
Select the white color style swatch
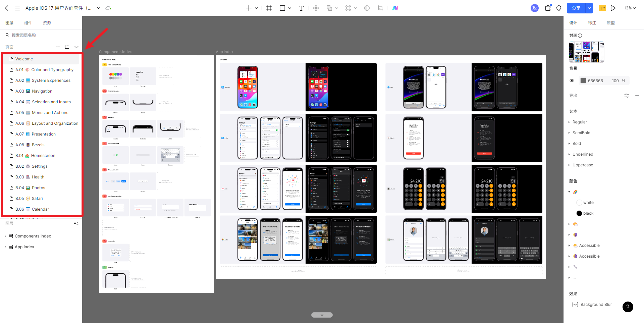point(579,203)
